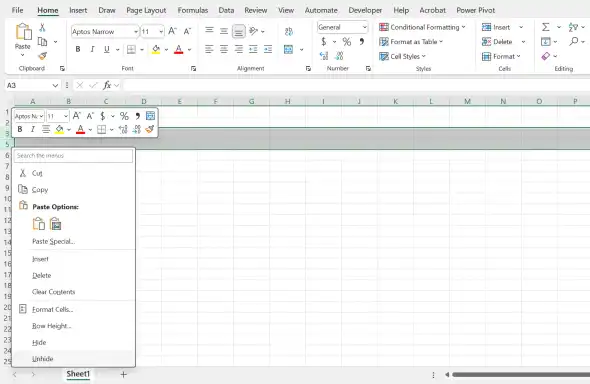Screen dimensions: 590x384
Task: Open the Developer tab
Action: [365, 10]
